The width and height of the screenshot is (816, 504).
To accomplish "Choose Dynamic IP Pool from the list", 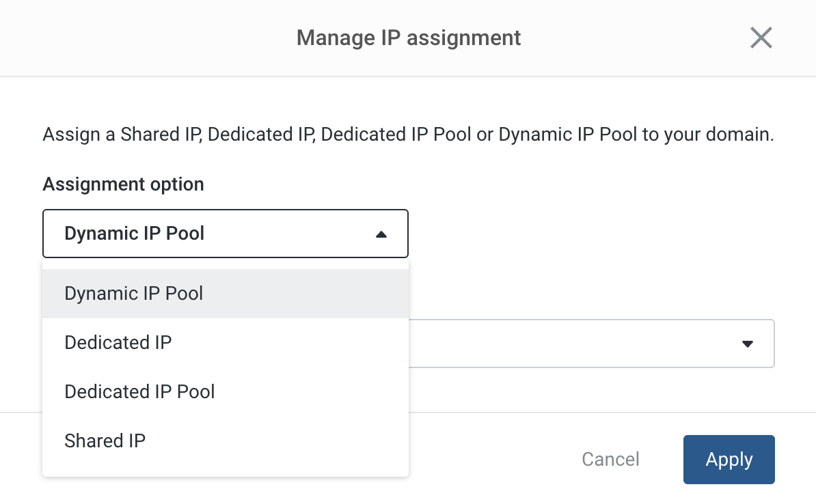I will (226, 294).
